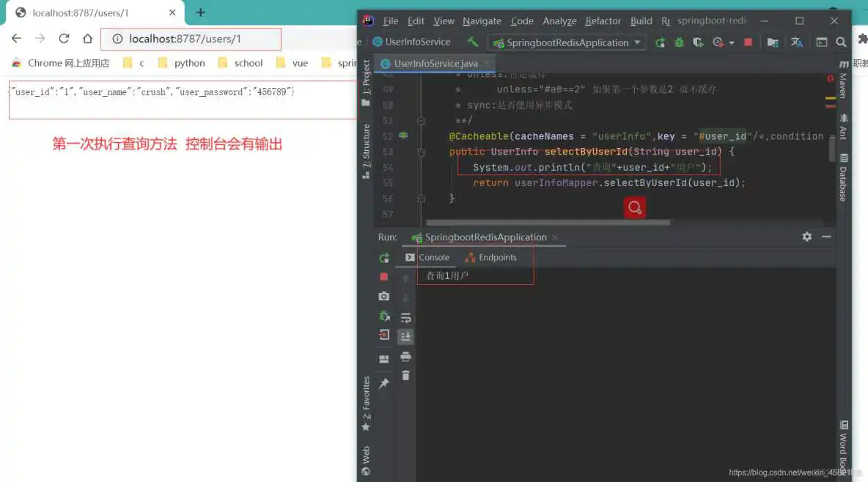Toggle soft-wrap in the console
Viewport: 868px width, 482px height.
click(x=405, y=316)
